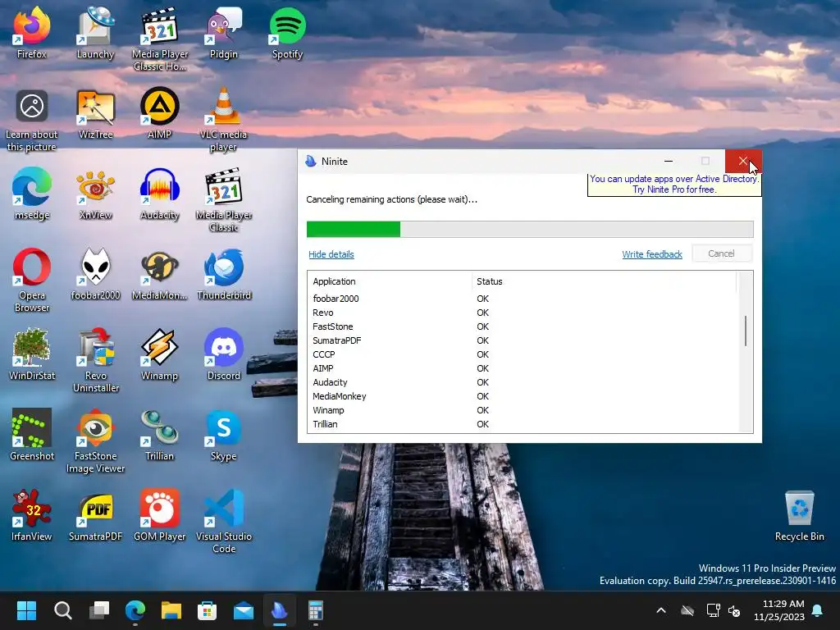The height and width of the screenshot is (630, 840).
Task: Select the Thunderbird desktop icon
Action: tap(223, 274)
